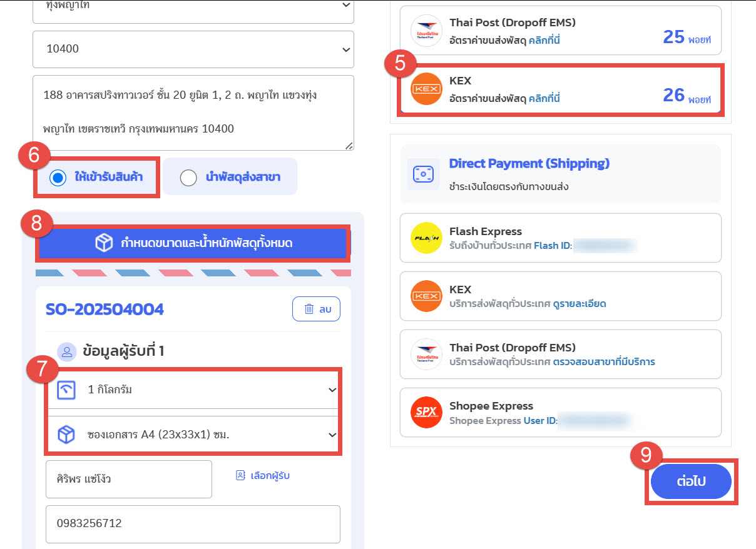Viewport: 756px width, 549px height.
Task: Expand the 1 กิโลกรัม weight dropdown
Action: tap(194, 390)
